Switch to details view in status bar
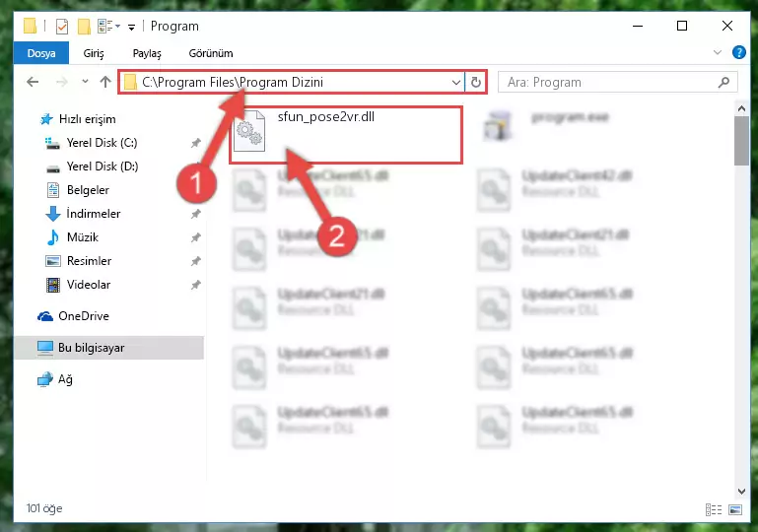The width and height of the screenshot is (758, 532). pyautogui.click(x=713, y=509)
